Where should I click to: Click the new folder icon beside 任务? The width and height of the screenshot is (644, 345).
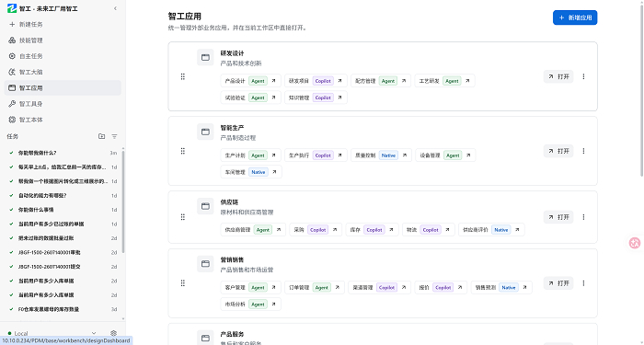(x=101, y=136)
